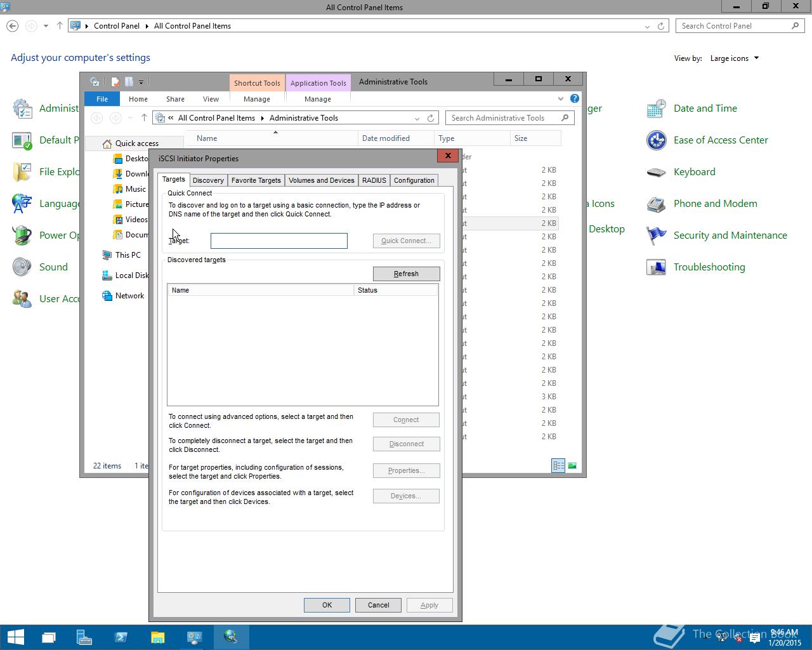Open the Home ribbon tab
Screen dimensions: 812x650
tap(138, 99)
